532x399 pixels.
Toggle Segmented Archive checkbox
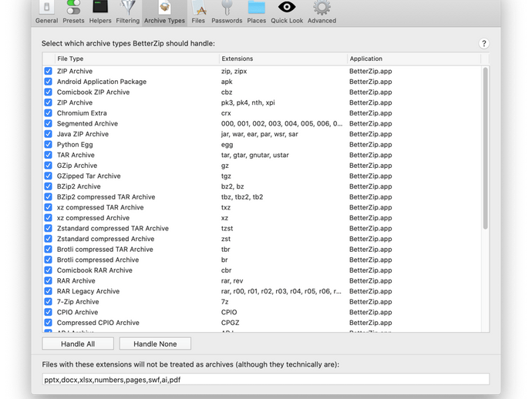pyautogui.click(x=48, y=124)
